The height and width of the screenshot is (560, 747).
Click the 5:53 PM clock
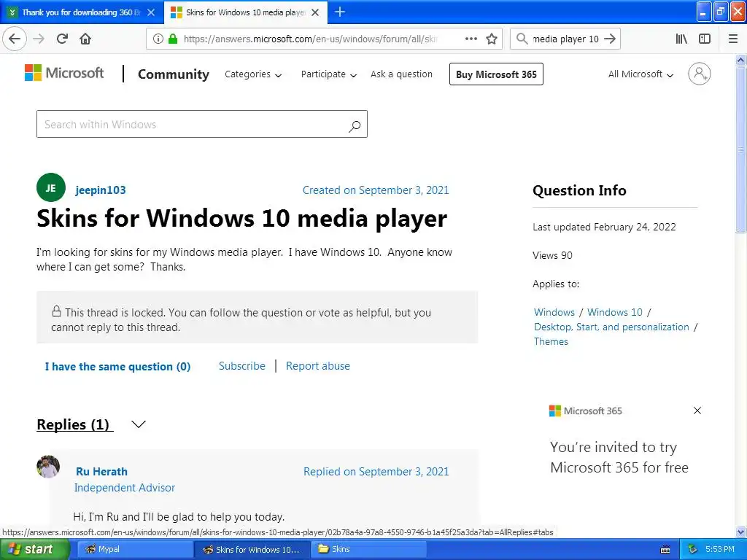tap(720, 550)
